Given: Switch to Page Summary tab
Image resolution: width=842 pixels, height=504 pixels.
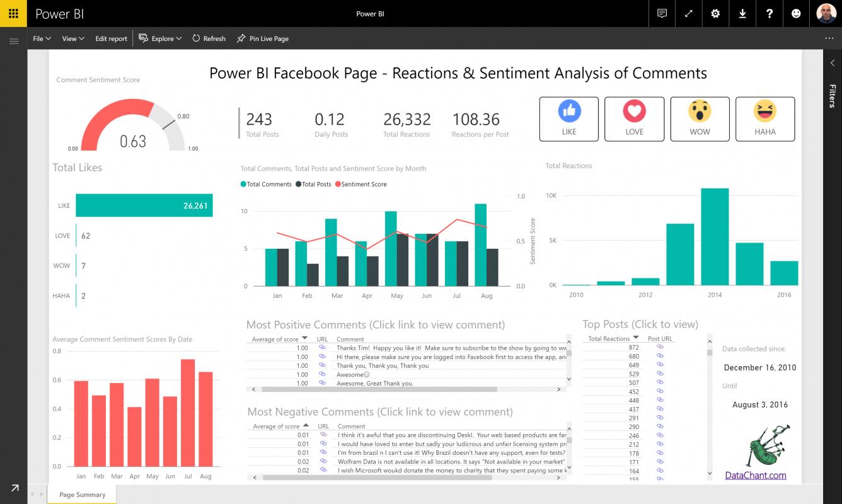Looking at the screenshot, I should [x=82, y=495].
